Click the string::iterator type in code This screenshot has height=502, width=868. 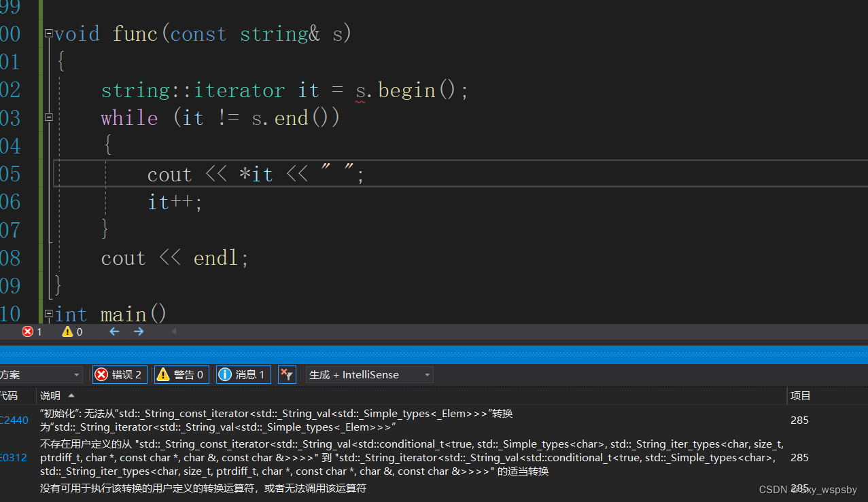pyautogui.click(x=193, y=90)
